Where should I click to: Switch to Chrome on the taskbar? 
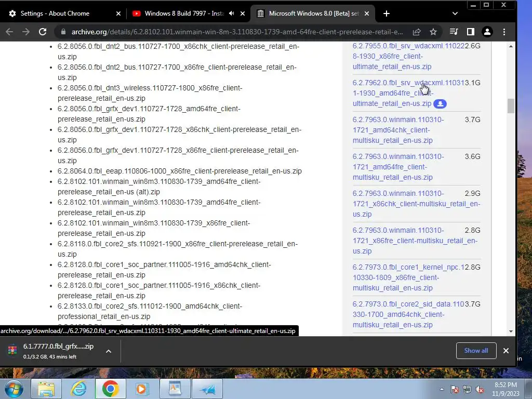(x=111, y=389)
